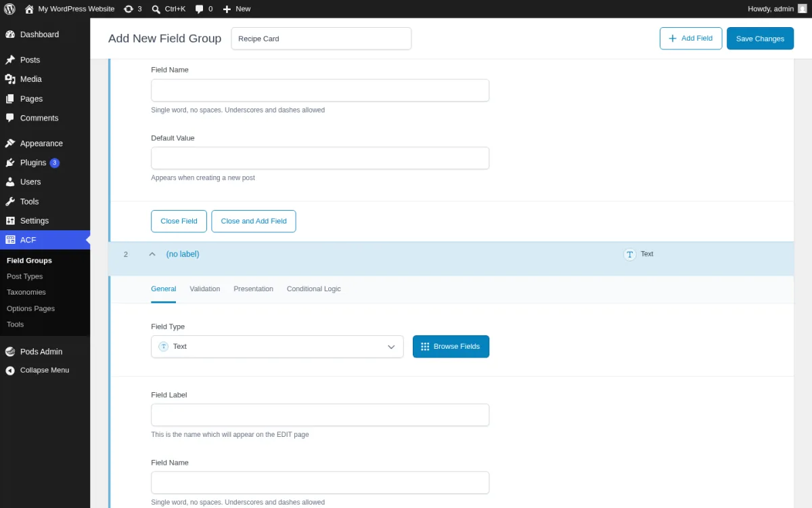Image resolution: width=812 pixels, height=508 pixels.
Task: Open the updates icon showing 3
Action: tap(133, 9)
